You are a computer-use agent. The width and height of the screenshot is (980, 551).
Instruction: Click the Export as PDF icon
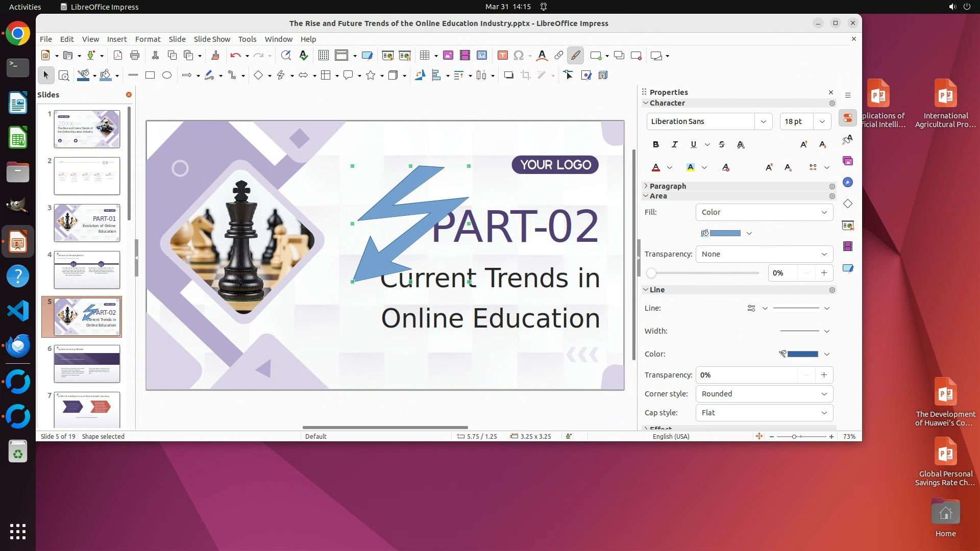118,56
